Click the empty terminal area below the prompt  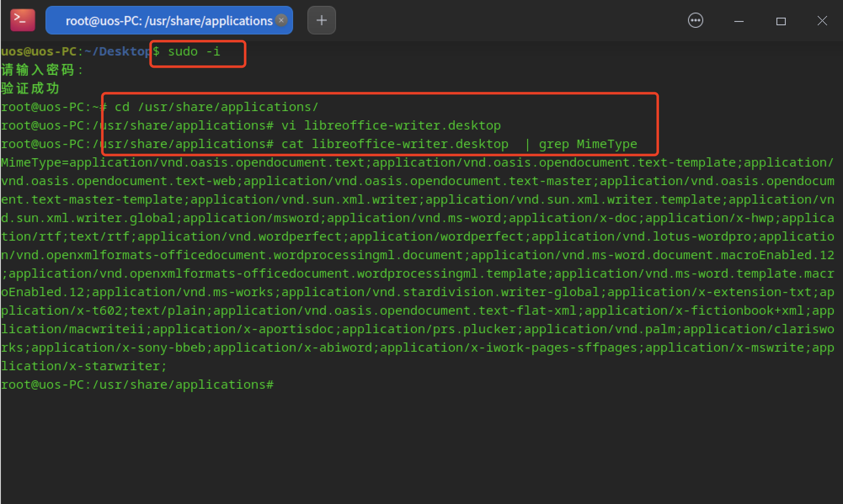421,446
